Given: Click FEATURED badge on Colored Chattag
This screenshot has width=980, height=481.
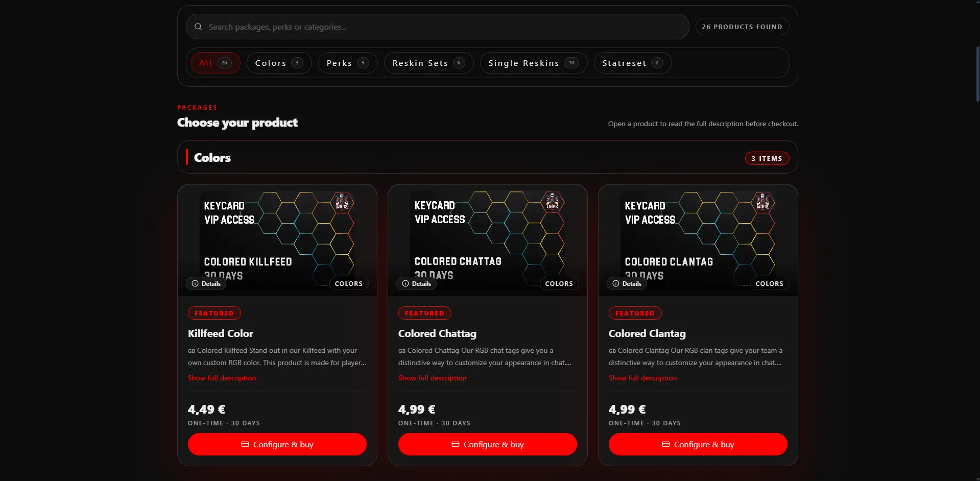Looking at the screenshot, I should click(425, 313).
